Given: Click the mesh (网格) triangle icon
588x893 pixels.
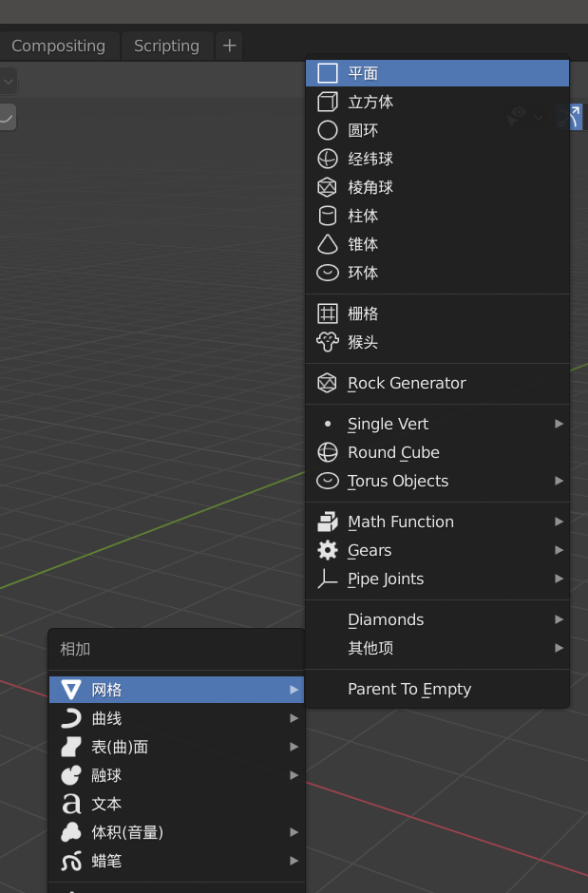Looking at the screenshot, I should click(71, 690).
